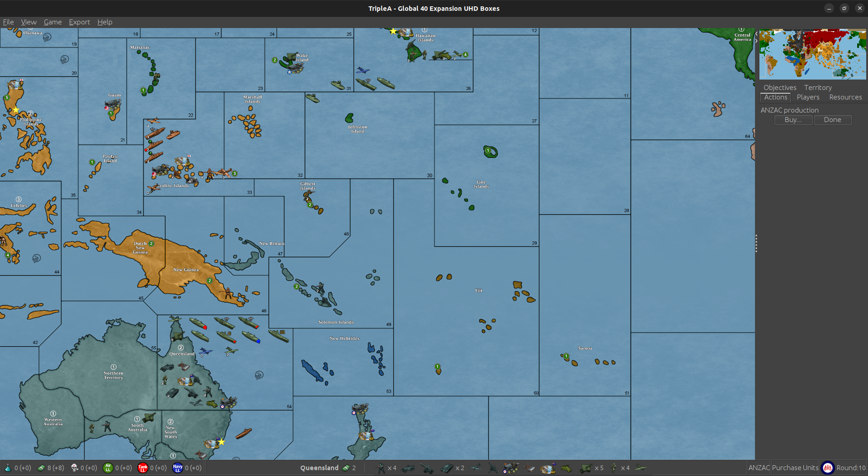Click the Done button for ANZAC production
Screen dimensions: 868x476
tap(833, 120)
